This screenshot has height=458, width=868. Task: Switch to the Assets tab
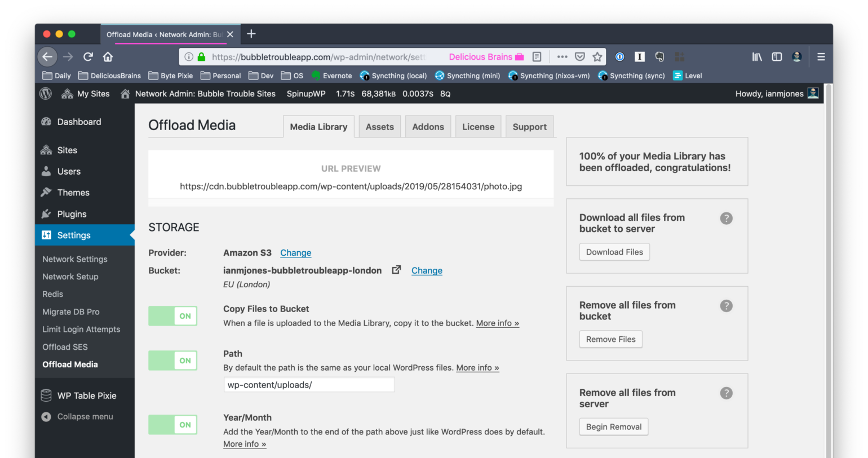click(380, 127)
